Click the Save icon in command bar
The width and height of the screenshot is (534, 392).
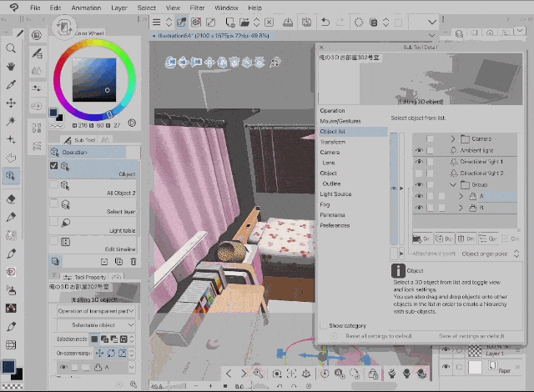pyautogui.click(x=288, y=23)
